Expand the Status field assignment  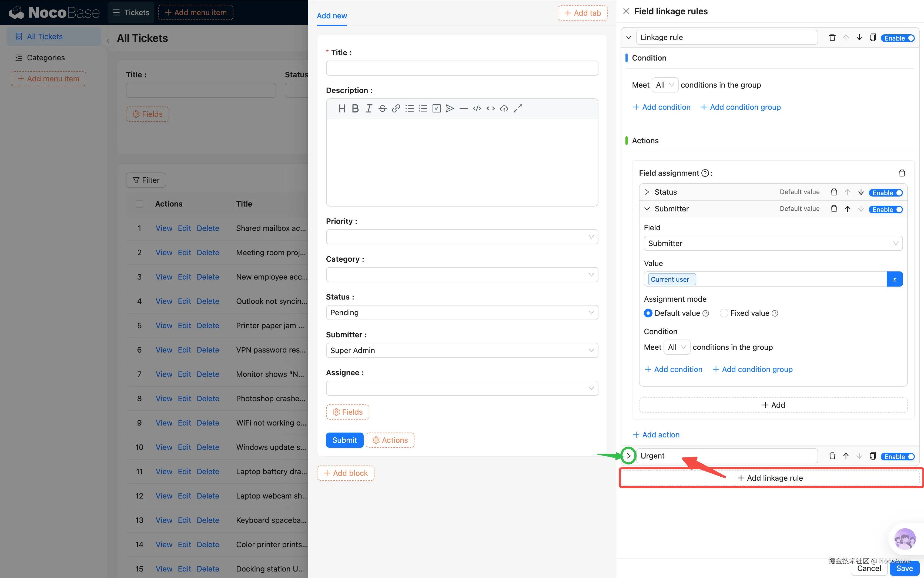pyautogui.click(x=647, y=192)
